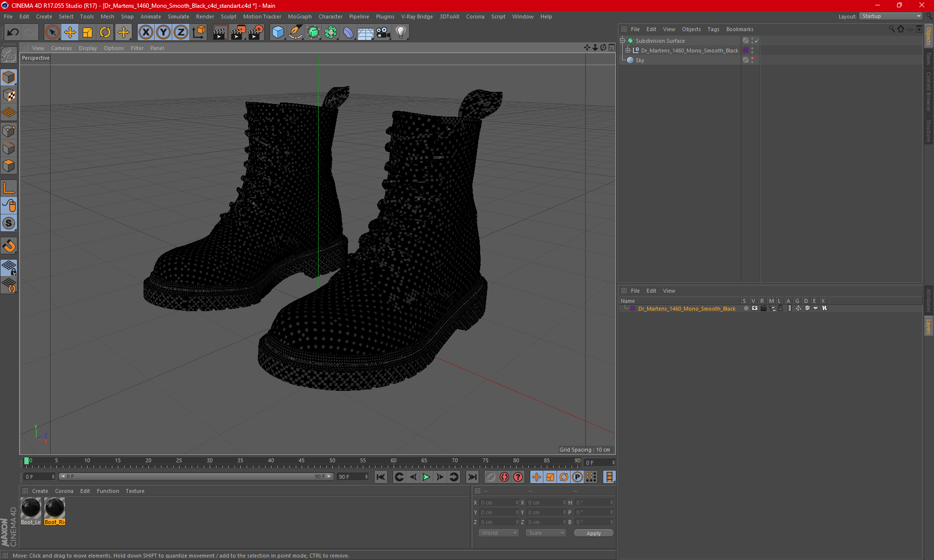
Task: Add a Light object
Action: point(401,33)
